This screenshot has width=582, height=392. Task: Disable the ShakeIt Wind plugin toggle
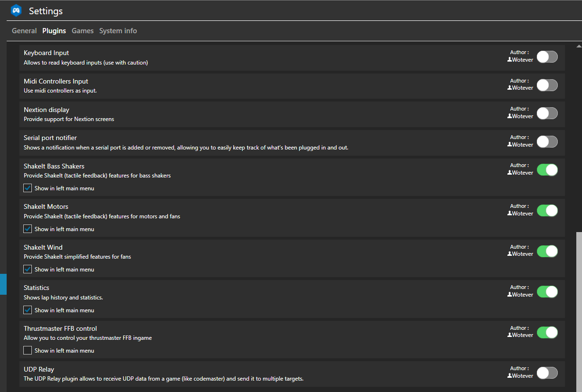547,251
